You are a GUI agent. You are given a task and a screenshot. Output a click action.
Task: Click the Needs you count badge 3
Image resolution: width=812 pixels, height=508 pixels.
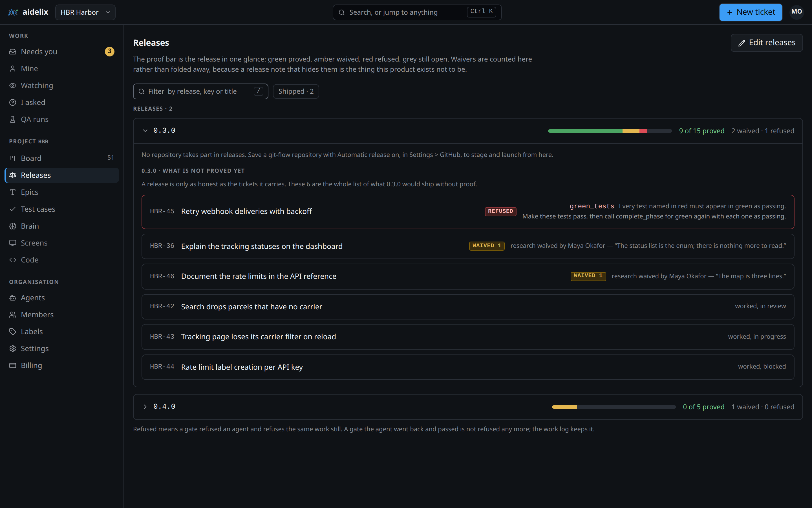[109, 51]
